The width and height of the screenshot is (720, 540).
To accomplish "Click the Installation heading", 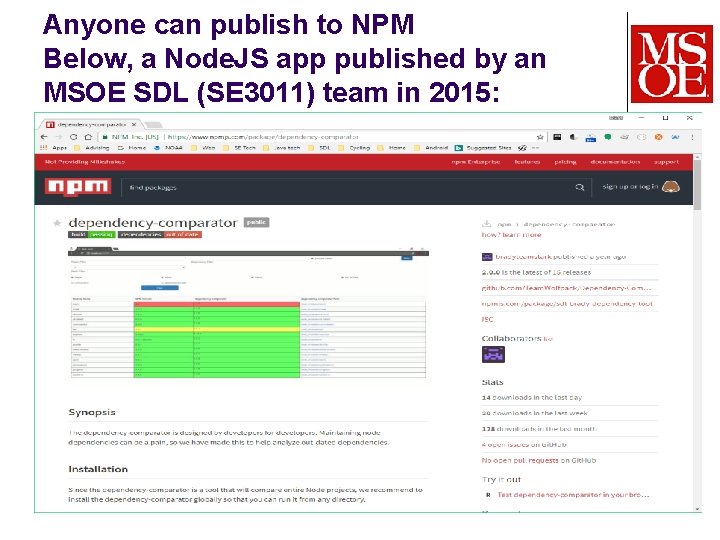I will (98, 469).
